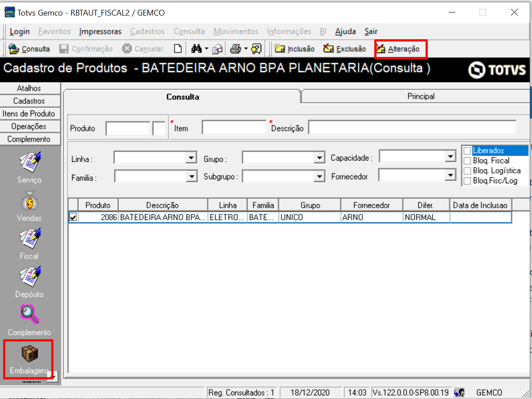
Task: Expand the Familia dropdown
Action: (192, 177)
